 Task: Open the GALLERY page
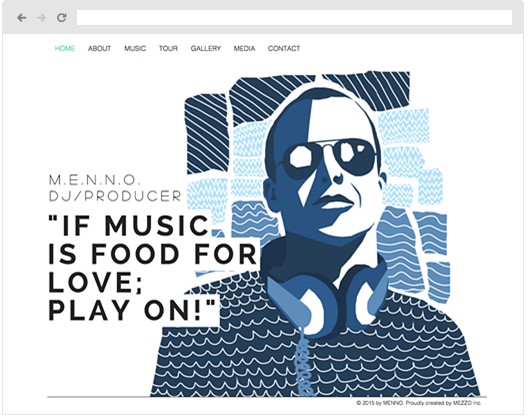(206, 49)
